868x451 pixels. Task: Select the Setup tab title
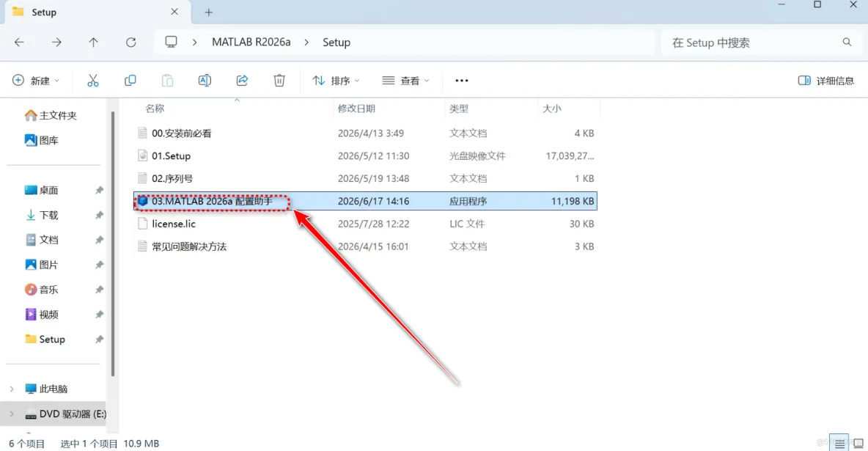pyautogui.click(x=44, y=12)
